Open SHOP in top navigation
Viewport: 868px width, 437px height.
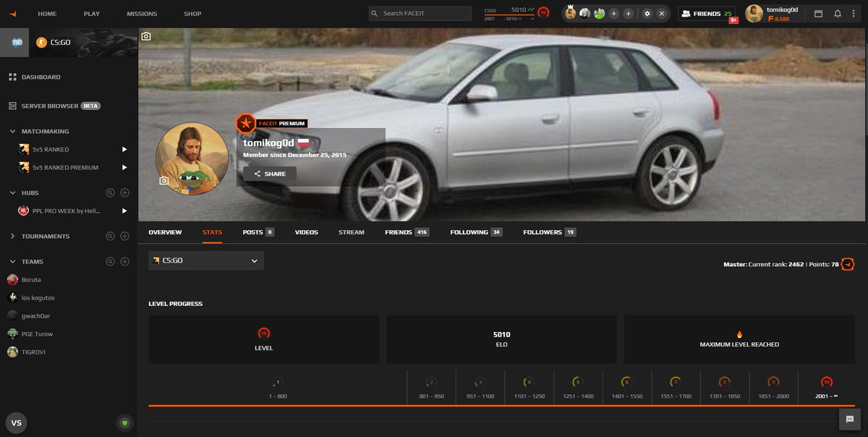click(x=192, y=14)
